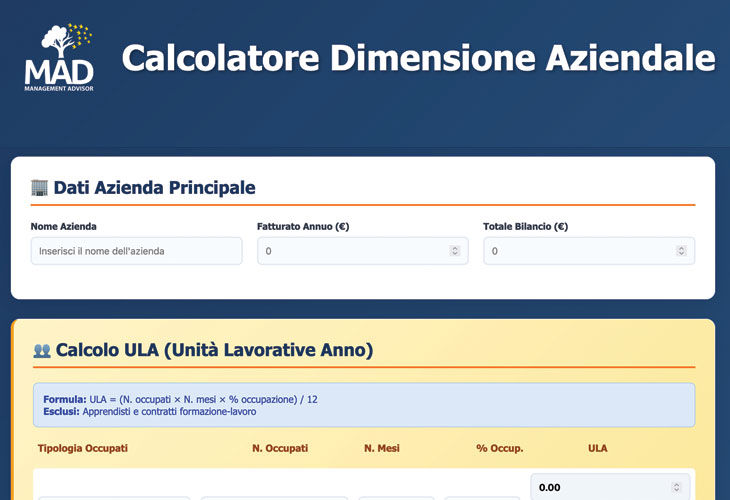Click the N. Mesi column header
Viewport: 730px width, 500px height.
tap(382, 448)
